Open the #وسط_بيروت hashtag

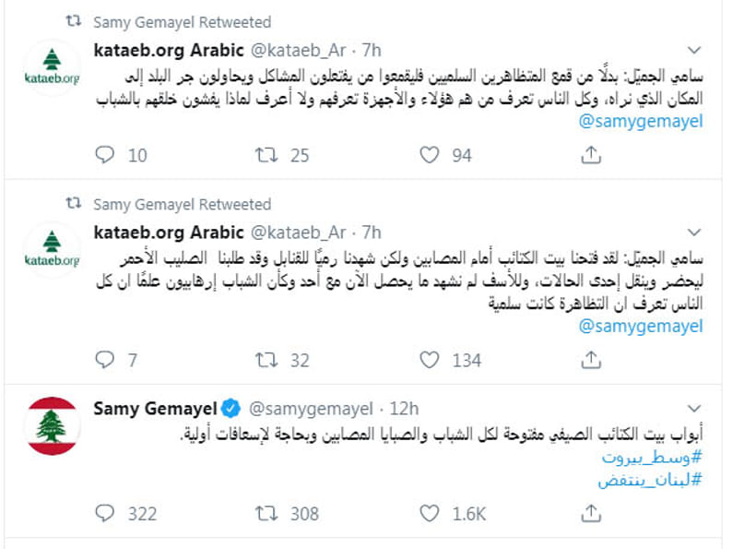tap(652, 457)
